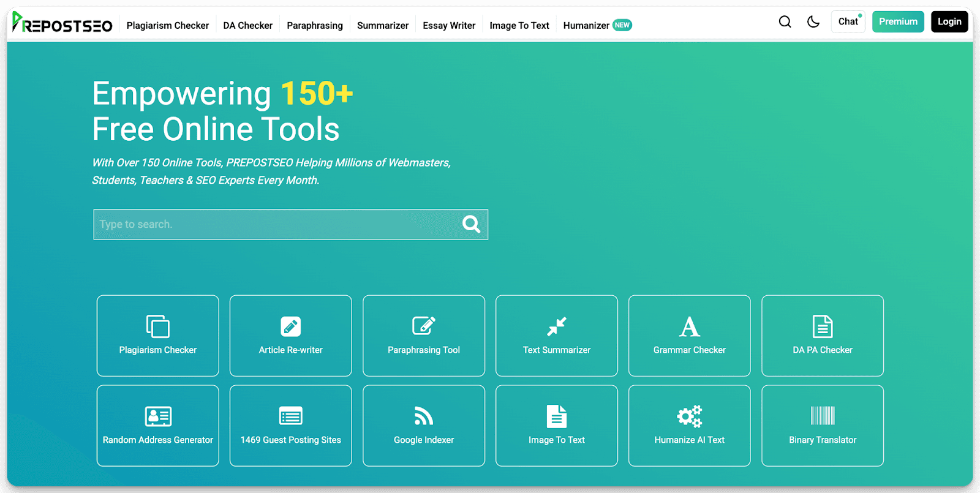Click the Image To Text file icon
980x493 pixels.
click(557, 416)
